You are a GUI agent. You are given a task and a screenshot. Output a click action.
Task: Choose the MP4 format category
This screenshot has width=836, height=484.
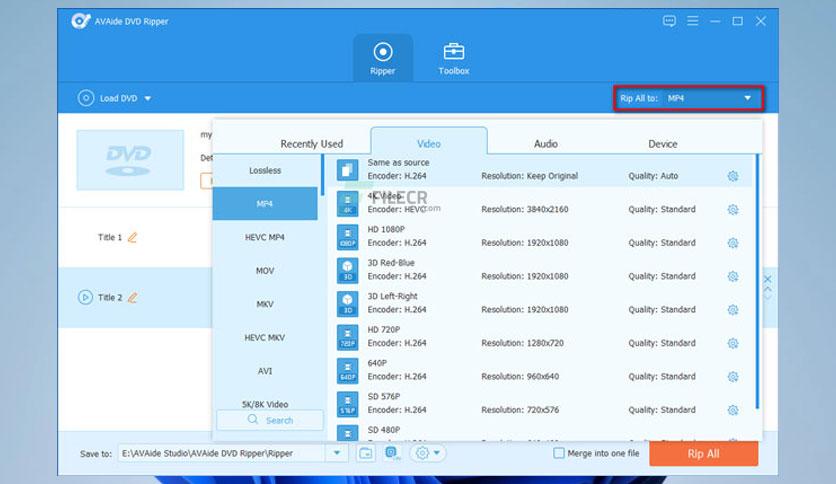265,204
